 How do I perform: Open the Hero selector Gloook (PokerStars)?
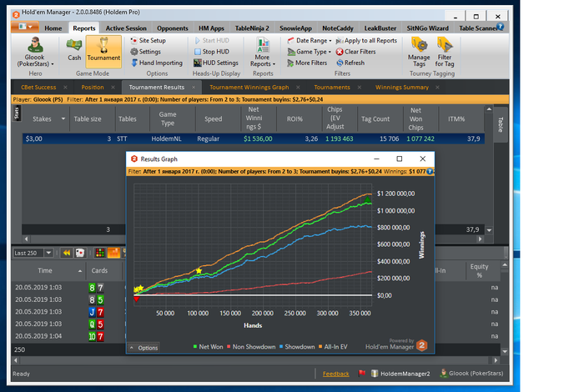(35, 52)
